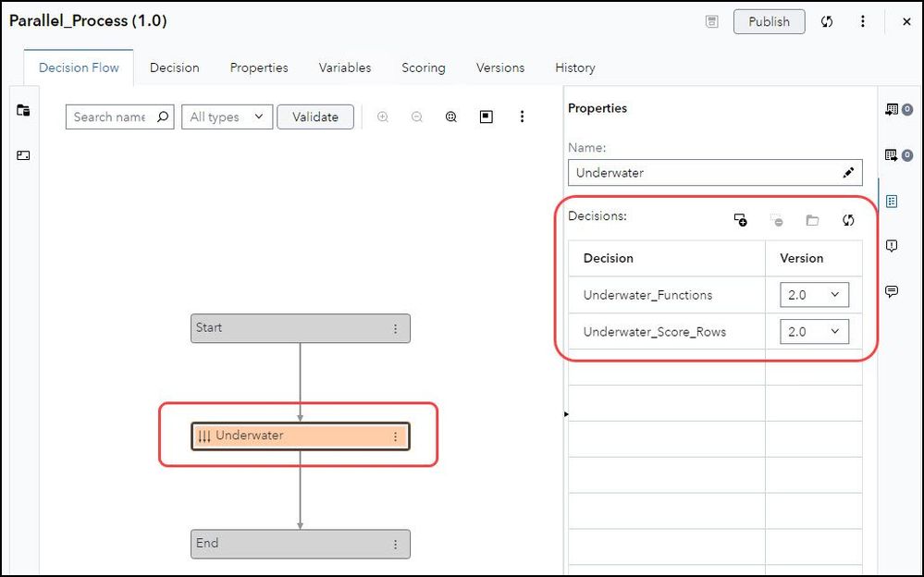Open version dropdown for Underwater_Score_Rows
The image size is (924, 577).
click(x=814, y=332)
